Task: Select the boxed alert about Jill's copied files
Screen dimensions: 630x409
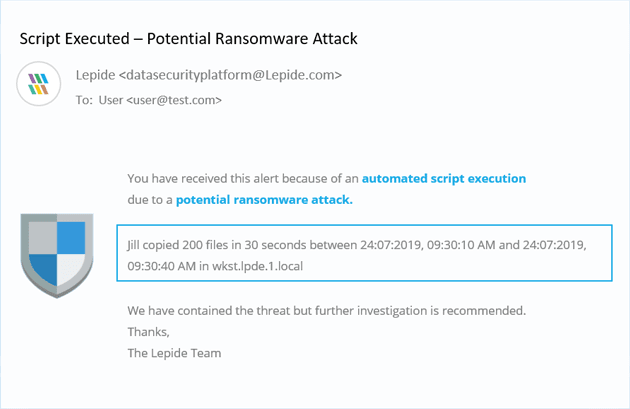Action: point(364,253)
